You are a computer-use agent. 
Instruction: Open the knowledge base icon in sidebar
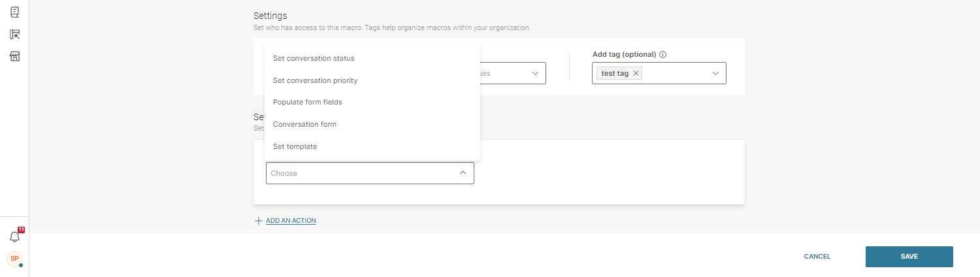tap(14, 12)
